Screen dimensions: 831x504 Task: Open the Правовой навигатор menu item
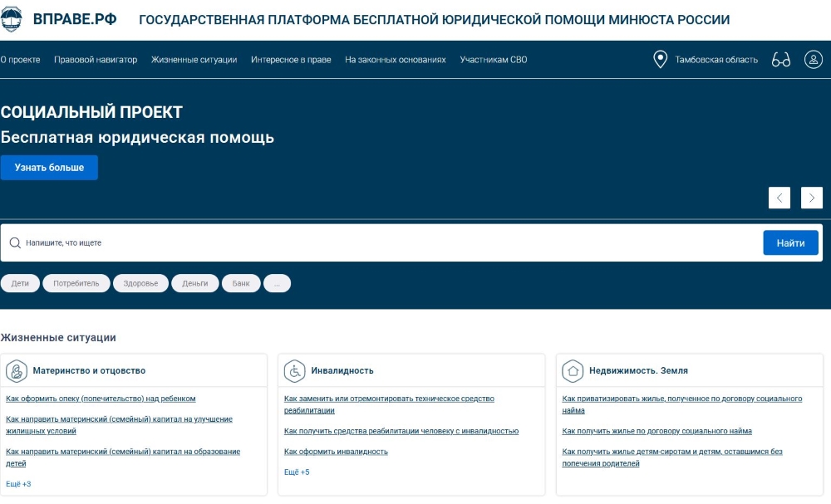96,60
